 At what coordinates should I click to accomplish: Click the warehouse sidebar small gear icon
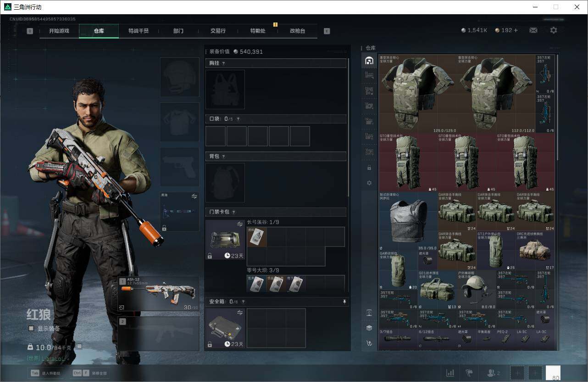coord(369,183)
